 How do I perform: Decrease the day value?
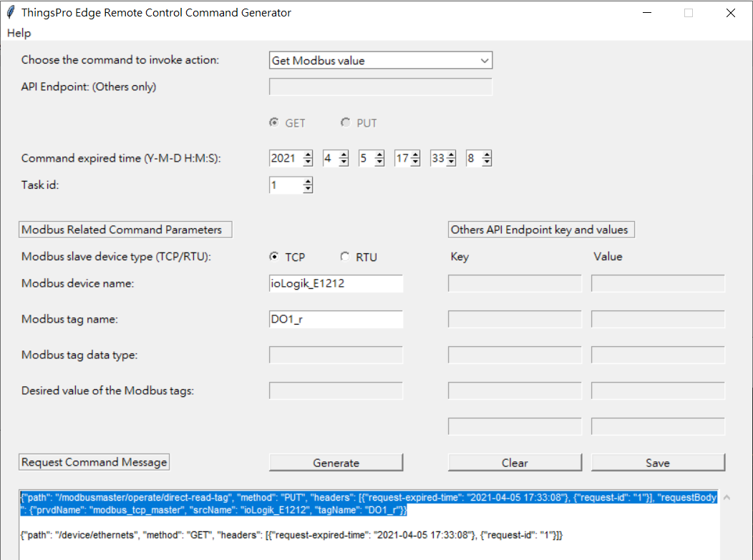[x=379, y=162]
